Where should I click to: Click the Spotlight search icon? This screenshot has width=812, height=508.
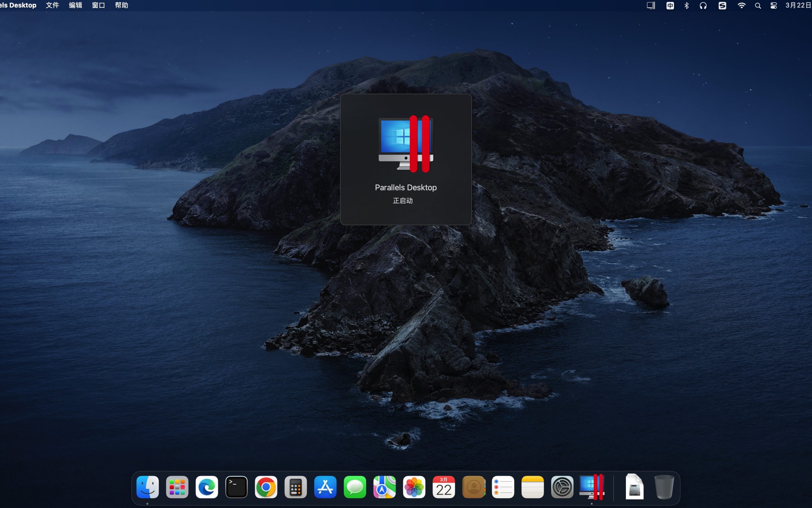tap(757, 5)
